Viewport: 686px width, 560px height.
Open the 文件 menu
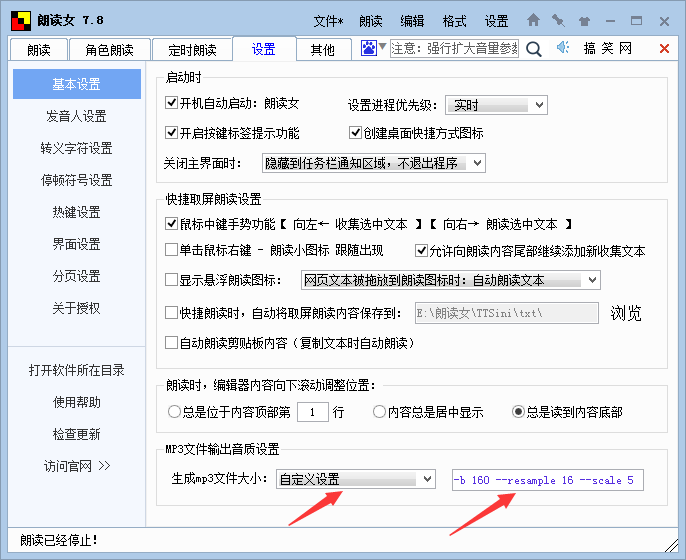point(328,21)
